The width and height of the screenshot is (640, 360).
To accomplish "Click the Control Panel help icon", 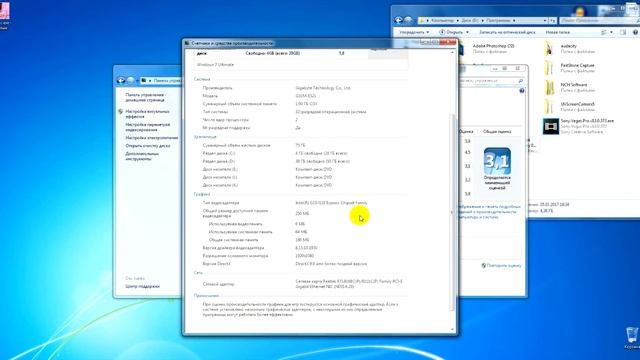I will click(x=522, y=91).
